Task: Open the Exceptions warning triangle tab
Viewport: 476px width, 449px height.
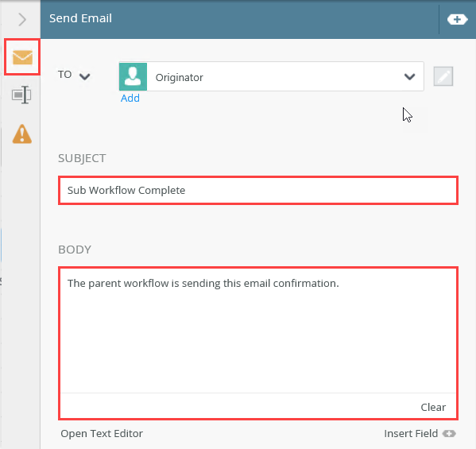Action: [22, 134]
